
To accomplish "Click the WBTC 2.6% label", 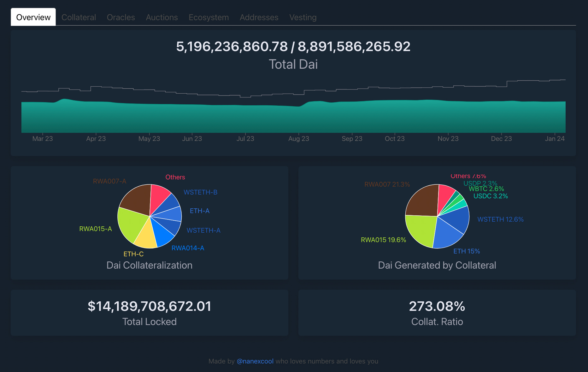I will pyautogui.click(x=486, y=189).
